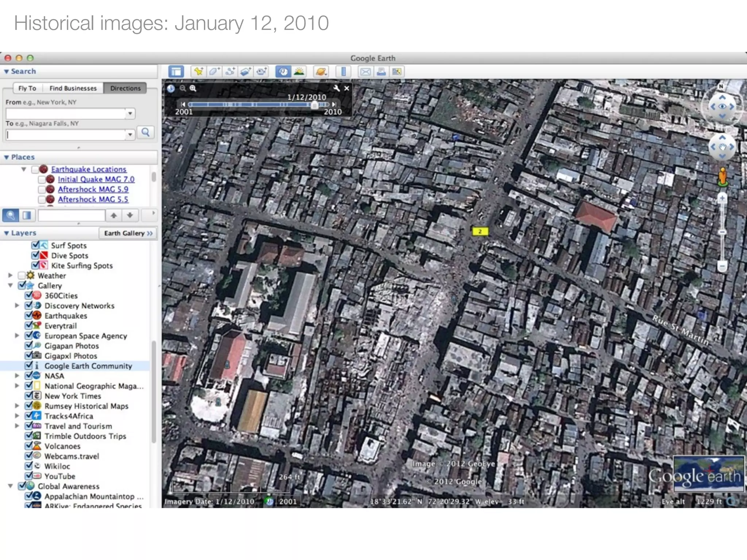This screenshot has height=560, width=747.
Task: Collapse the Places panel
Action: click(x=7, y=157)
